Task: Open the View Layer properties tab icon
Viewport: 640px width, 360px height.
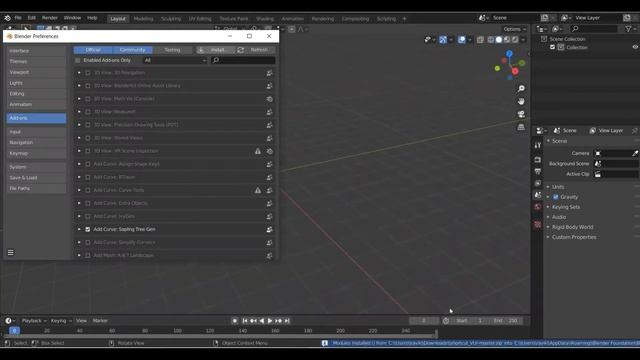Action: (x=538, y=183)
